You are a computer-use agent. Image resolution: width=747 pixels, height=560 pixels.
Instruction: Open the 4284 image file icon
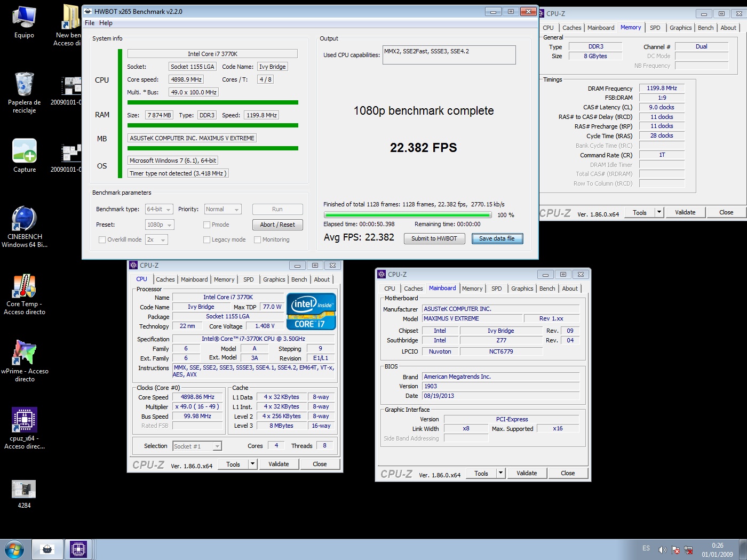tap(24, 494)
